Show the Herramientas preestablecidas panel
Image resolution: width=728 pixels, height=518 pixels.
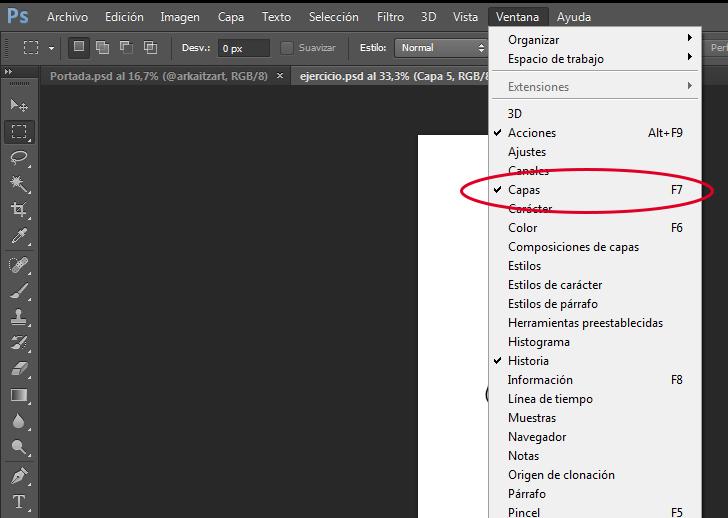tap(595, 323)
